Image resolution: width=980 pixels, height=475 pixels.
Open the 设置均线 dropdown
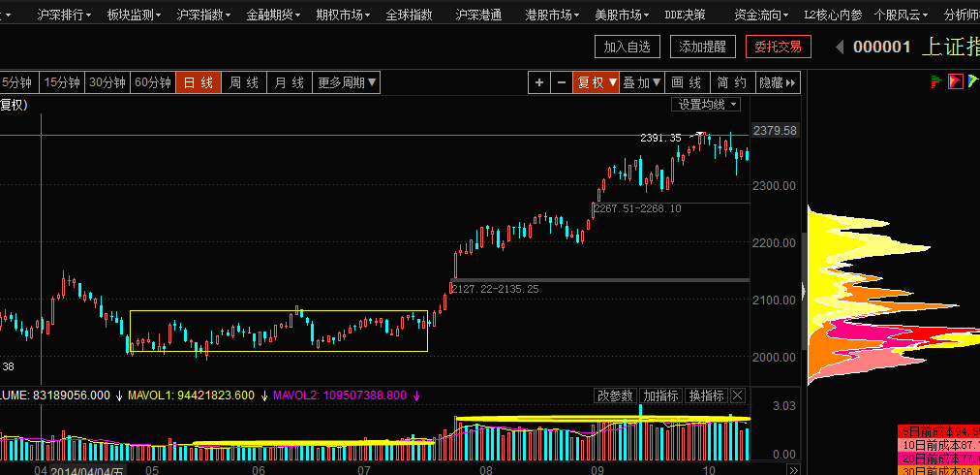tap(707, 104)
